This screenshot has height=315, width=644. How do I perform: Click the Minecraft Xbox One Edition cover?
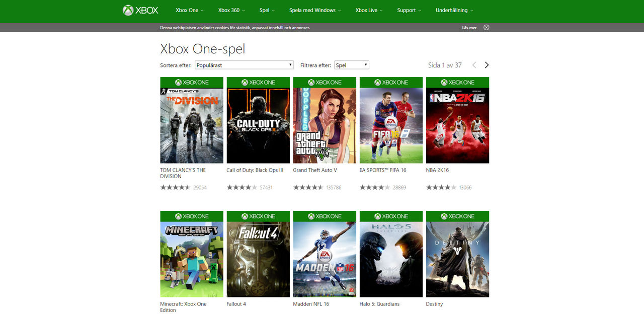tap(192, 259)
